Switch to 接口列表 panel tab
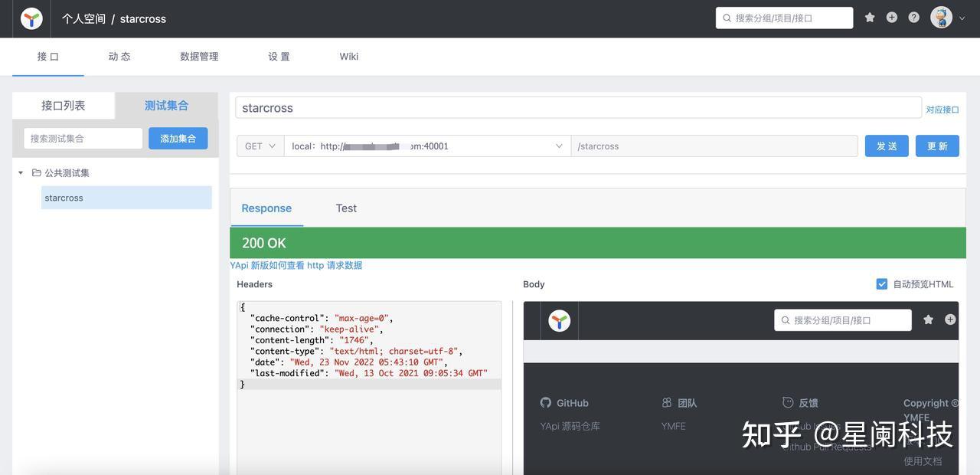 (x=64, y=106)
